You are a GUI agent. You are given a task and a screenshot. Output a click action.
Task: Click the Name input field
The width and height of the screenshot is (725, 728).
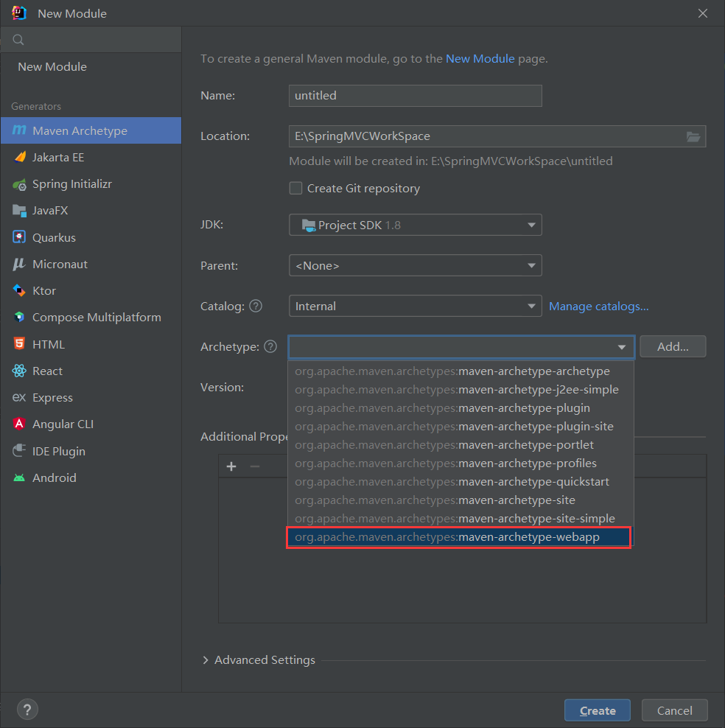point(415,96)
